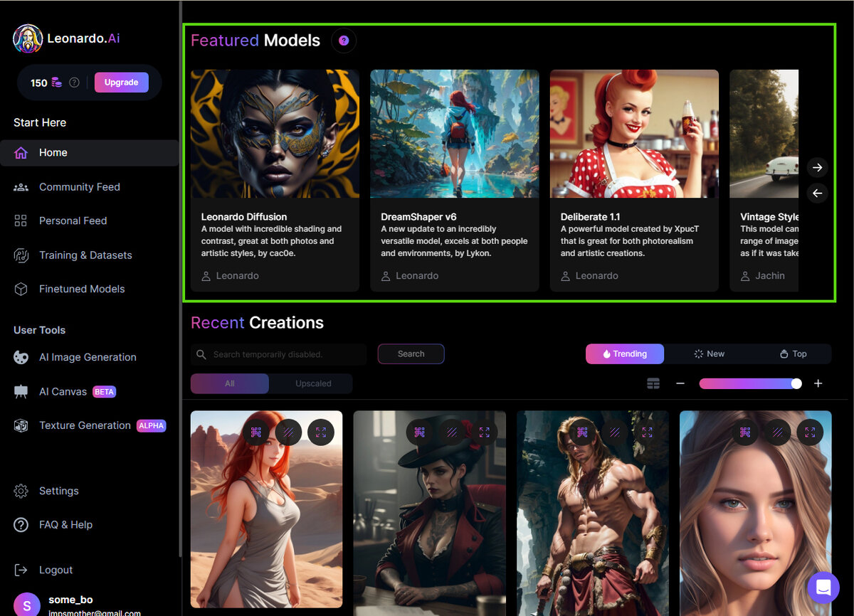Click the Leonardo Diffusion title text
This screenshot has height=616, width=854.
(x=244, y=217)
